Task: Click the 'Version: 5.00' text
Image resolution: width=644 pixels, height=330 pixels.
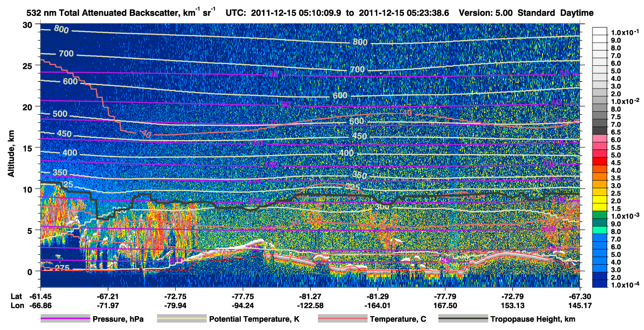Action: (486, 13)
